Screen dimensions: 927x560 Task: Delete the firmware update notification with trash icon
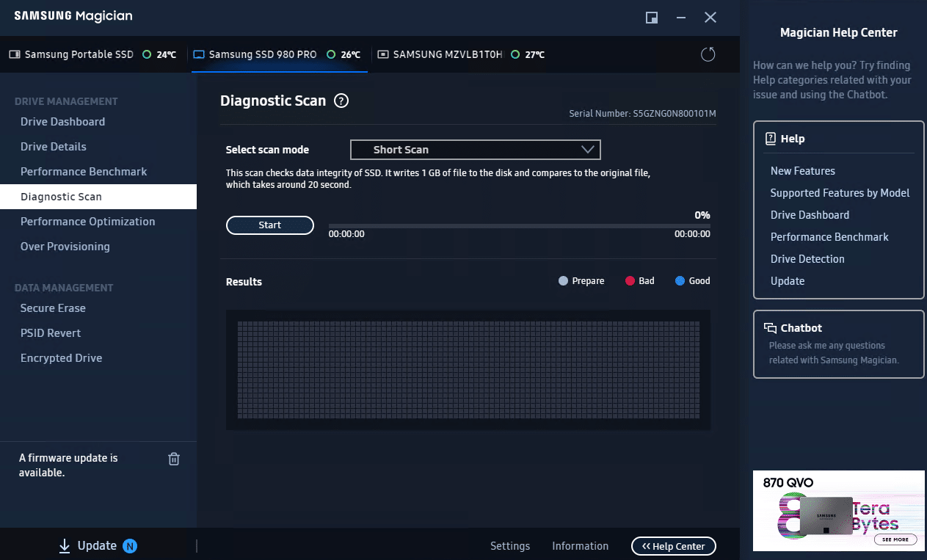tap(174, 459)
